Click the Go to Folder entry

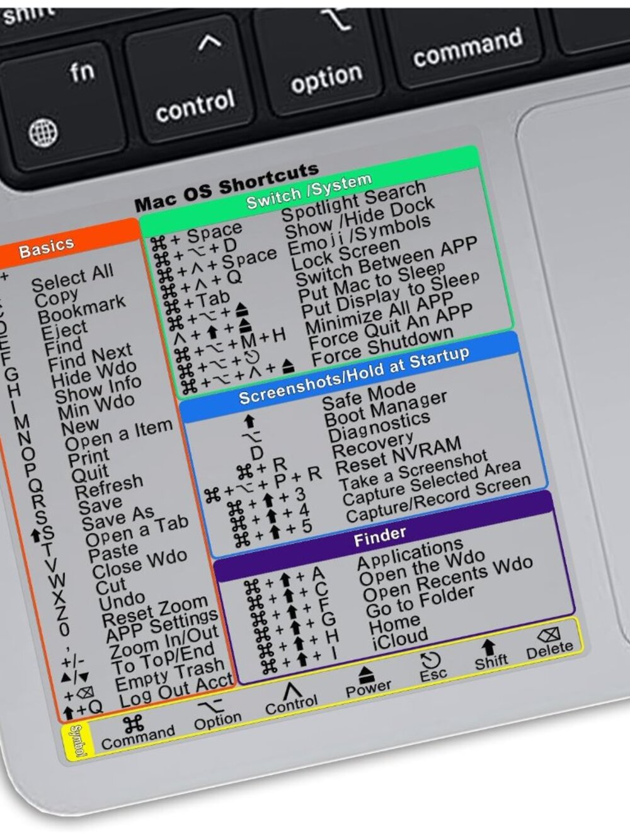click(x=420, y=602)
